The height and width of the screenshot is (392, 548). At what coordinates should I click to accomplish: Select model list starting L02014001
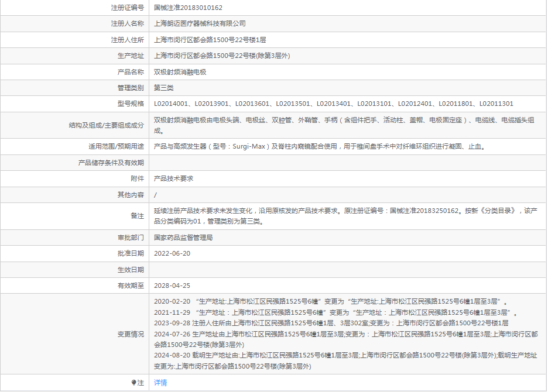tap(333, 104)
